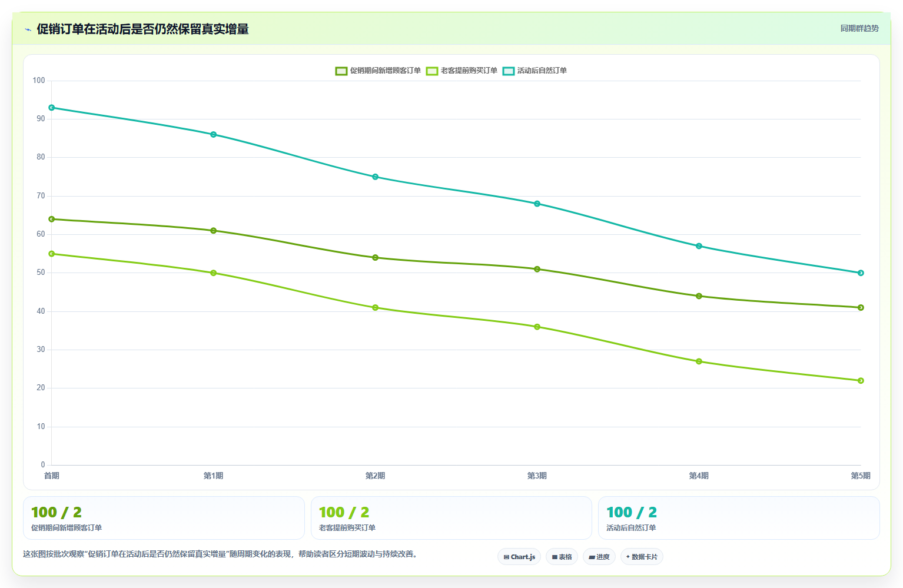Click the 同期群趋势 label in header
This screenshot has width=903, height=588.
859,28
